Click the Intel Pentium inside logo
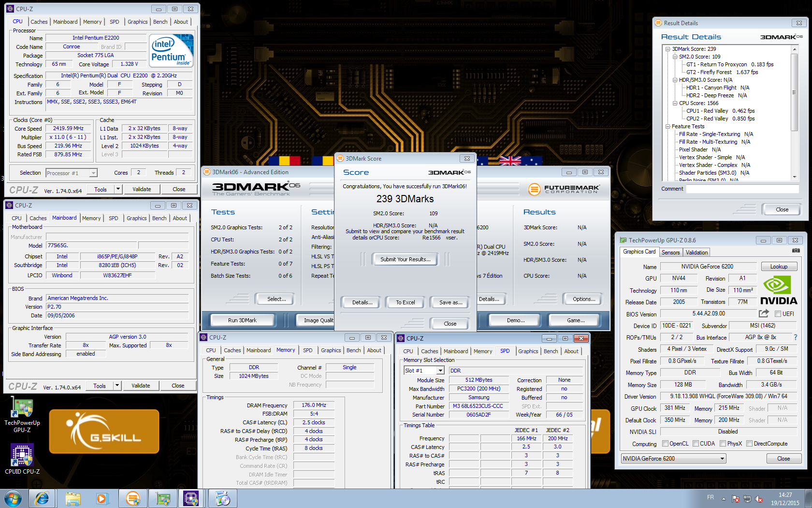The width and height of the screenshot is (812, 508). [171, 51]
